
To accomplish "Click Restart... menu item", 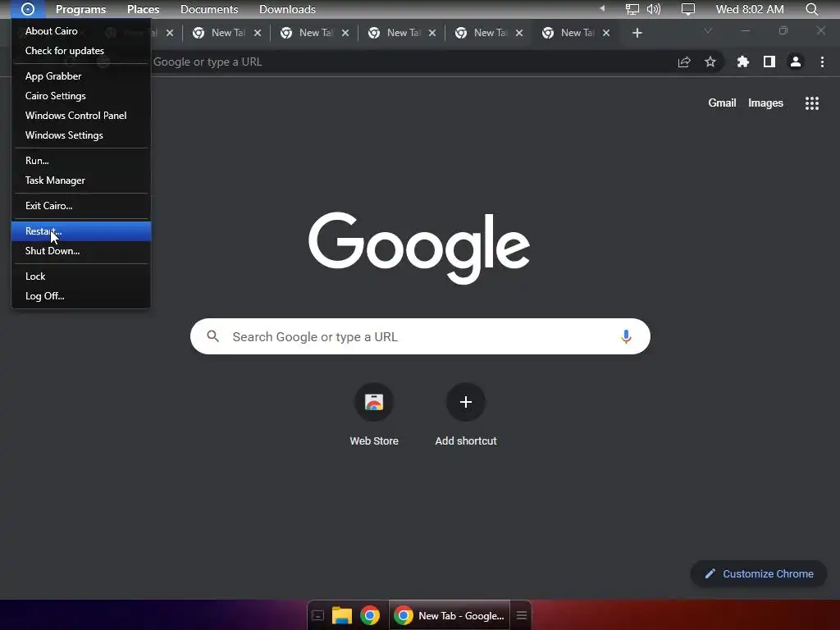I will [81, 231].
